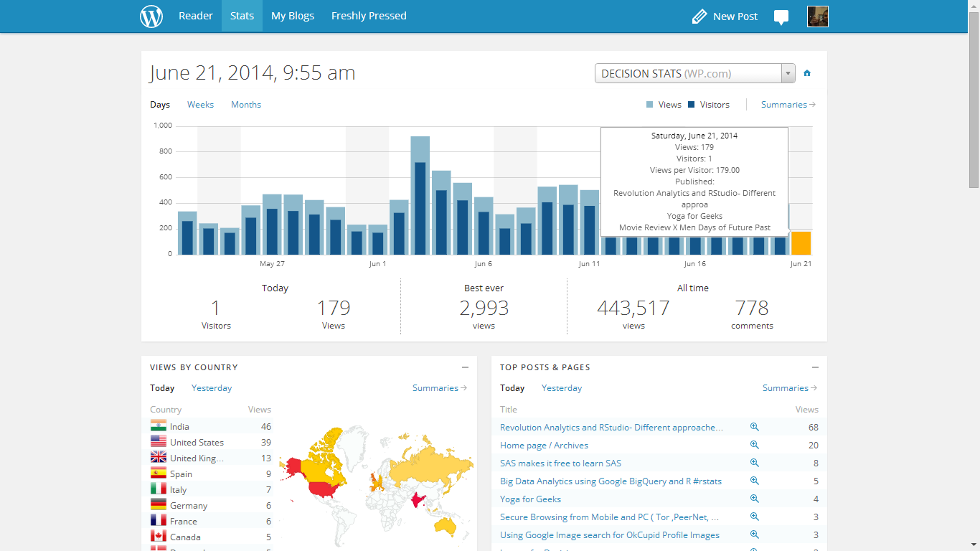This screenshot has height=551, width=980.
Task: Click the magnifier icon for Yoga for Geeks
Action: tap(754, 499)
